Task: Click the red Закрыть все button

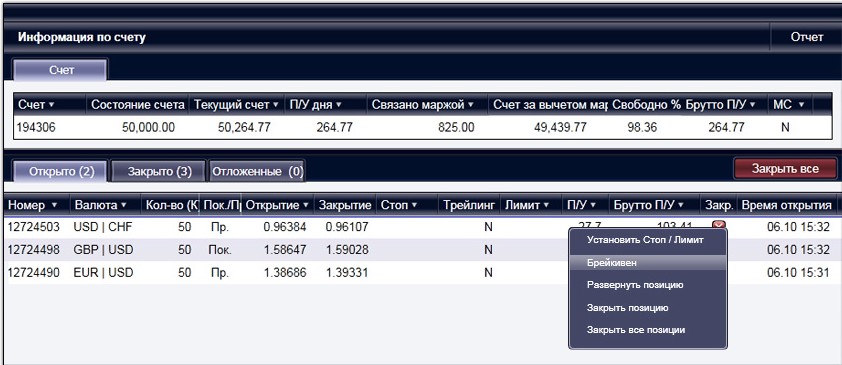Action: 785,169
